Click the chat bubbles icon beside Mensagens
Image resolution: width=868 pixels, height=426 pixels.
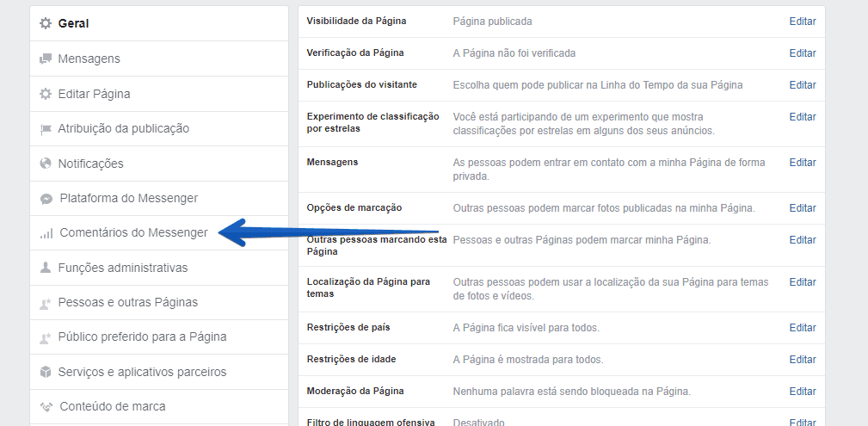tap(46, 59)
